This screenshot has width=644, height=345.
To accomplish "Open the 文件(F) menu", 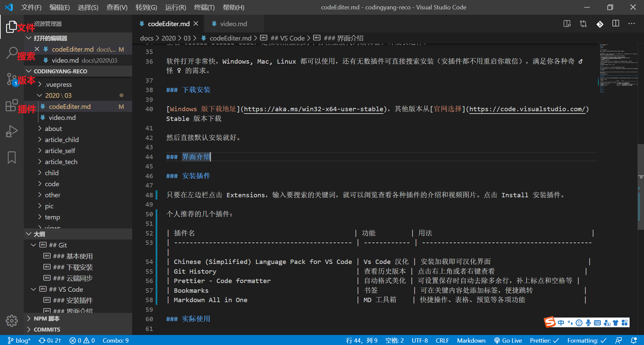I will coord(31,7).
